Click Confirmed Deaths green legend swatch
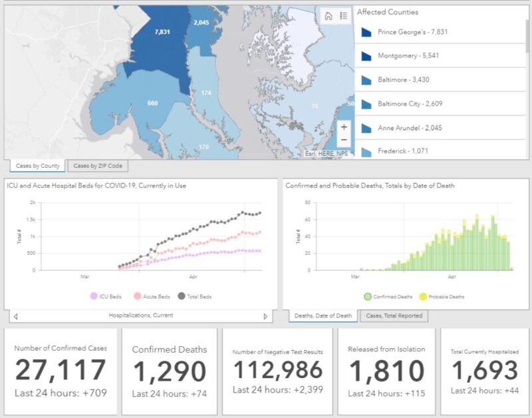This screenshot has height=418, width=532. pyautogui.click(x=367, y=296)
